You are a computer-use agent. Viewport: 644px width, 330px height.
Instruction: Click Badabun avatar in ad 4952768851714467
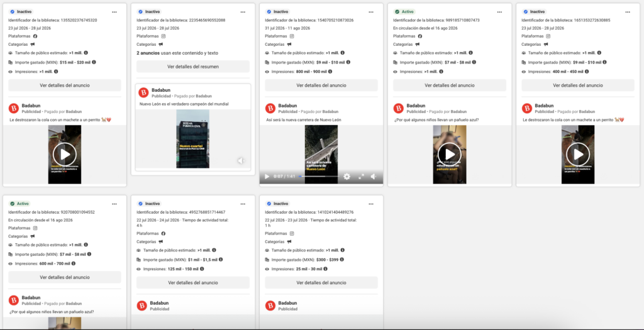[142, 305]
